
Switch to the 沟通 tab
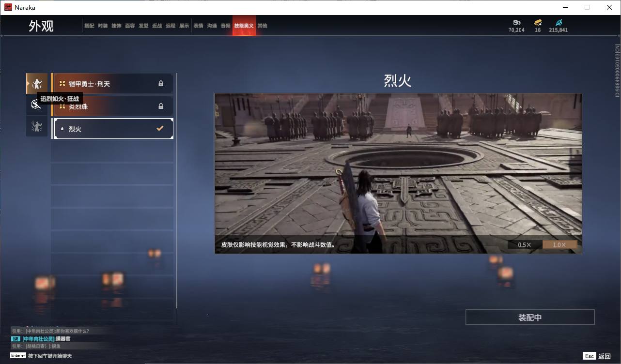point(212,26)
